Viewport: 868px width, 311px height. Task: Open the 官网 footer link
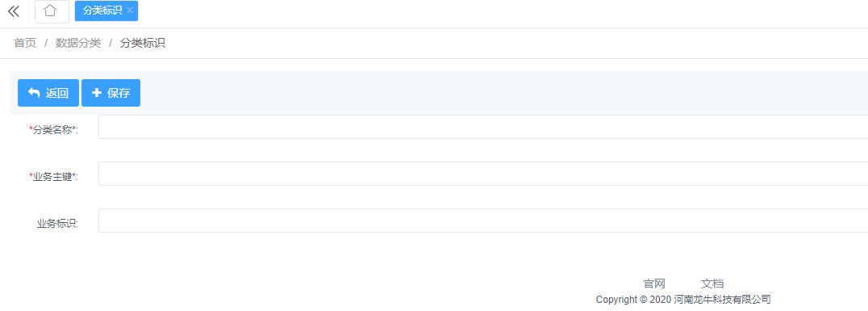[x=653, y=284]
